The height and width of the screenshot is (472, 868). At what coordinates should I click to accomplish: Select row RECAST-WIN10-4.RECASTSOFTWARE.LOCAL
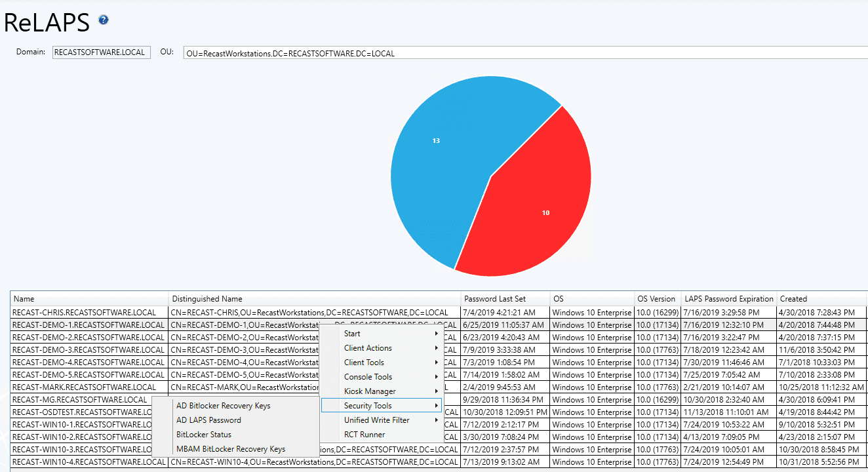coord(439,462)
